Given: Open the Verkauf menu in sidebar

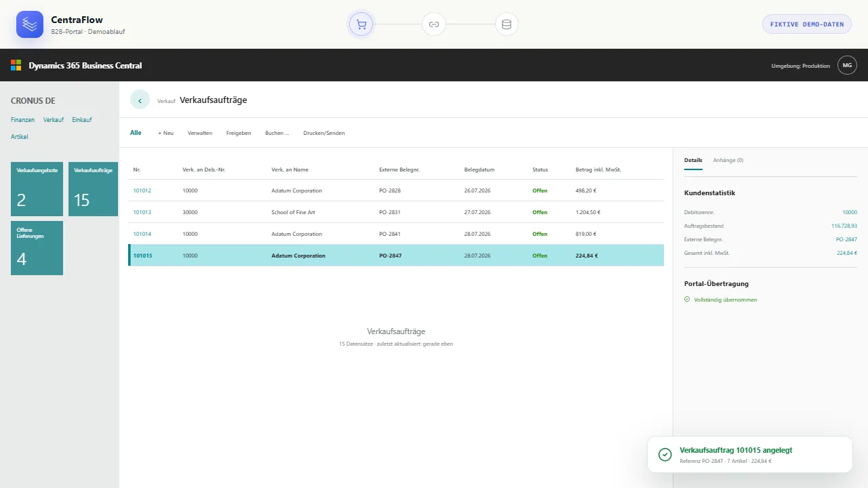Looking at the screenshot, I should tap(54, 120).
